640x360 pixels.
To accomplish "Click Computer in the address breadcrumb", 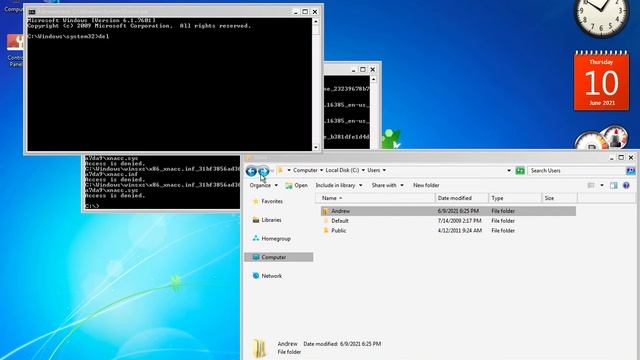I will point(305,170).
